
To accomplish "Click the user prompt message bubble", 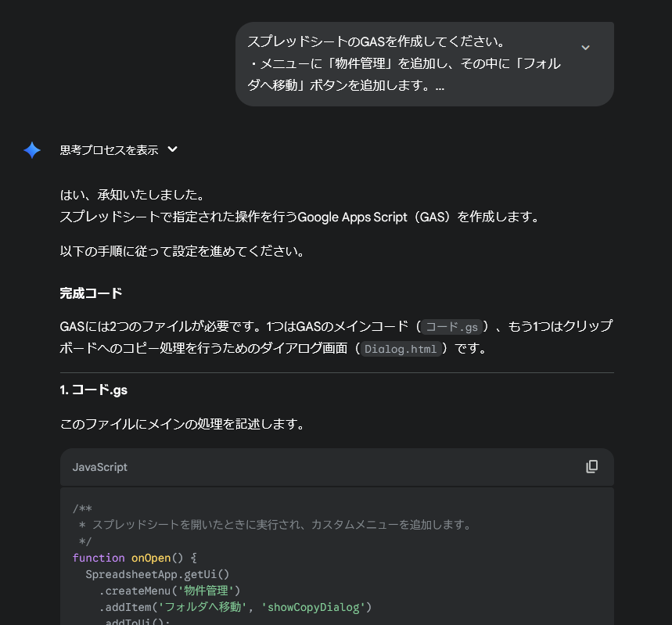I will (425, 64).
